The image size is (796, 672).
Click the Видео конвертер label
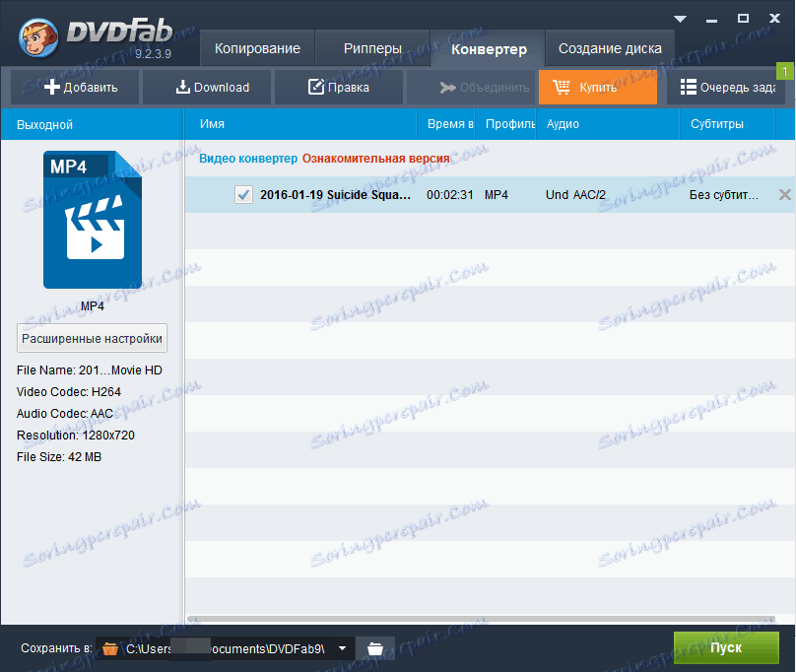coord(248,159)
